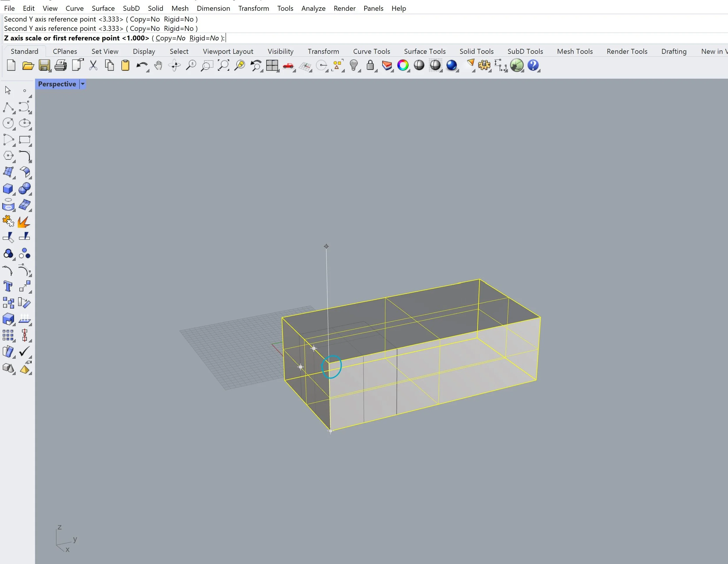Image resolution: width=728 pixels, height=564 pixels.
Task: Click the Undo arrow icon
Action: [x=142, y=65]
